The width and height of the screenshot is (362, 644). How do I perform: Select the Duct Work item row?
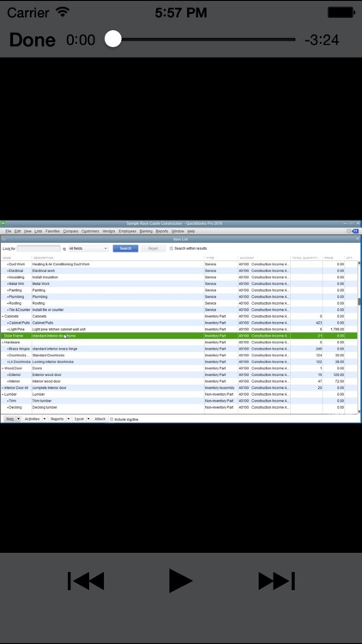tap(178, 264)
